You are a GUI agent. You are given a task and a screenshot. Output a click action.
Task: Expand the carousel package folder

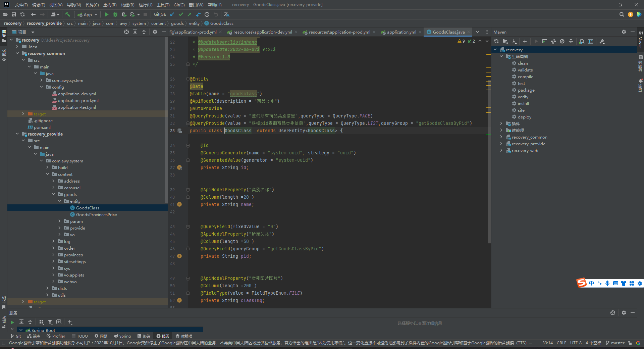tap(53, 188)
